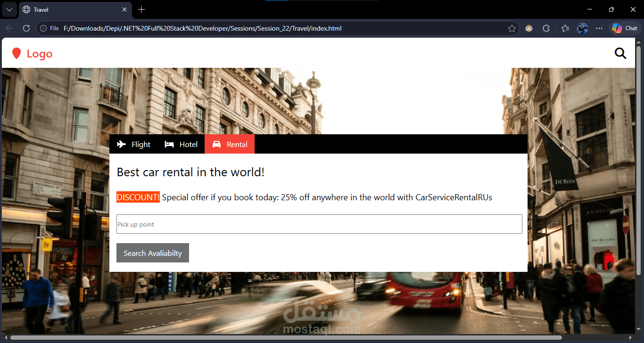Go back using the browser back arrow
Screen dimensions: 644x343
[9, 28]
